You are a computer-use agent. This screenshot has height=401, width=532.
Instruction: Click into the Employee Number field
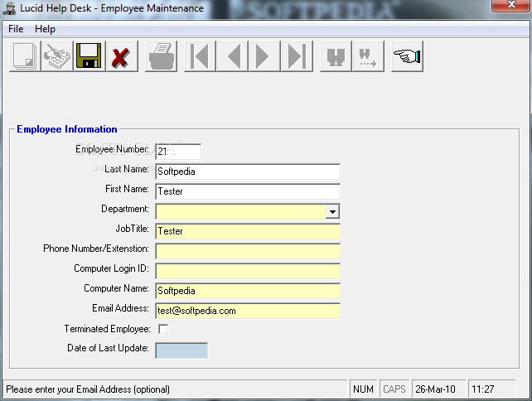[178, 152]
